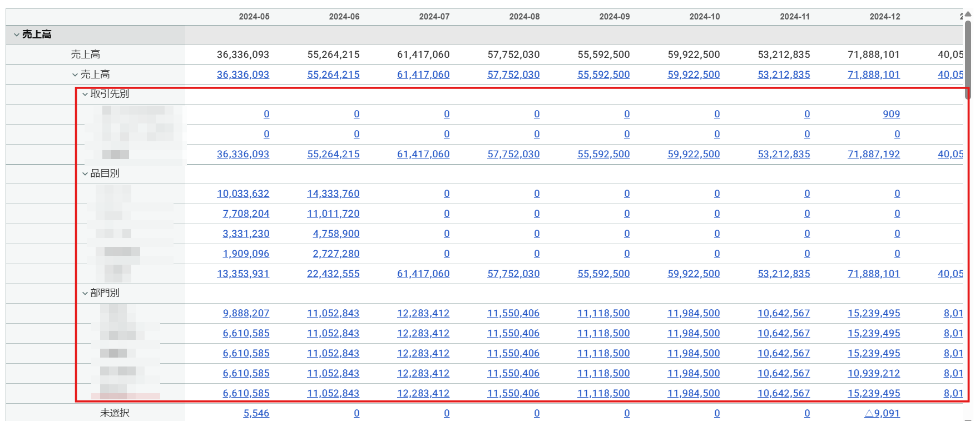Select the 11,011,720 amount link
The width and height of the screenshot is (980, 421).
[333, 214]
